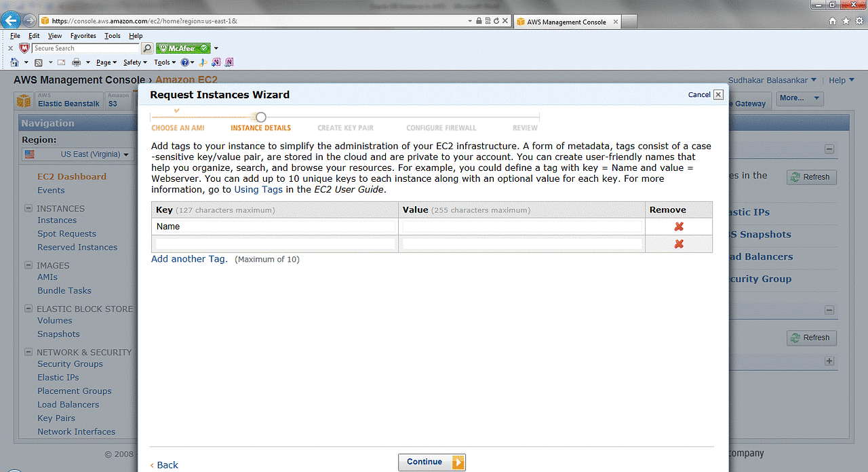Click the last OneNote linked notes icon
The image size is (868, 472).
pyautogui.click(x=229, y=62)
